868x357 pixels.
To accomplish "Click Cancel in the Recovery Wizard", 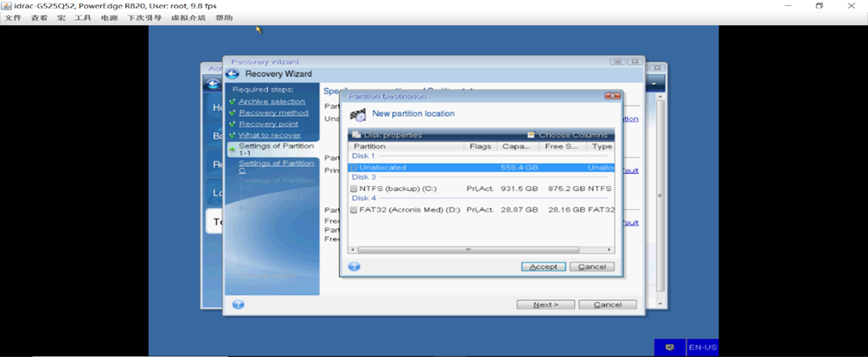I will click(x=607, y=304).
